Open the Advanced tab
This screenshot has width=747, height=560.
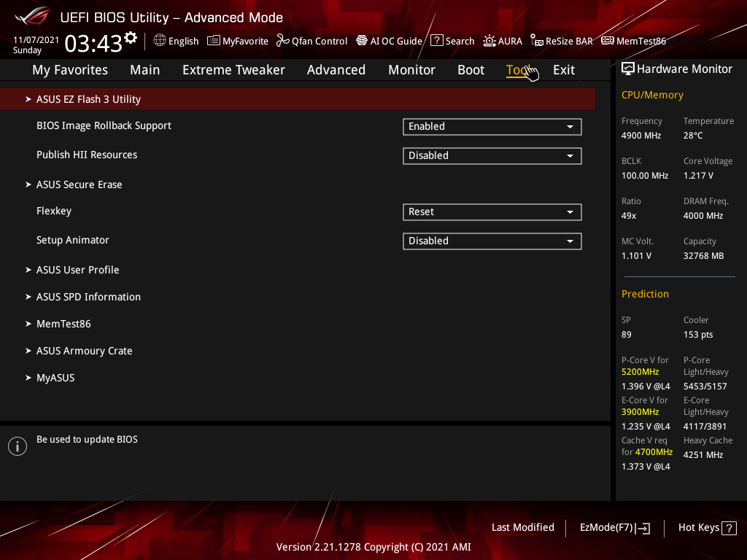[336, 70]
